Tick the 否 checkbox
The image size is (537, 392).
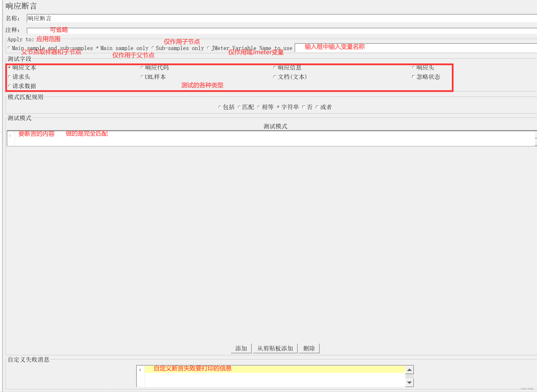click(304, 107)
